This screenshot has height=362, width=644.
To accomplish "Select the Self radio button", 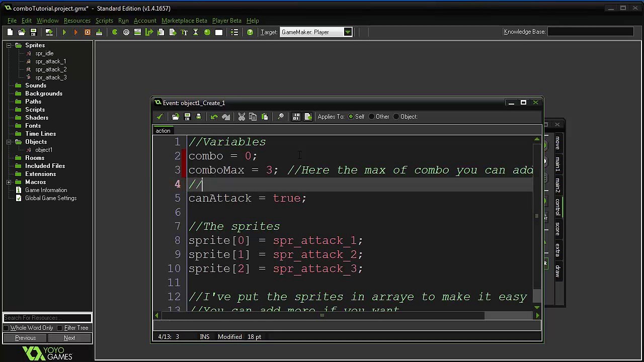I will [x=351, y=117].
